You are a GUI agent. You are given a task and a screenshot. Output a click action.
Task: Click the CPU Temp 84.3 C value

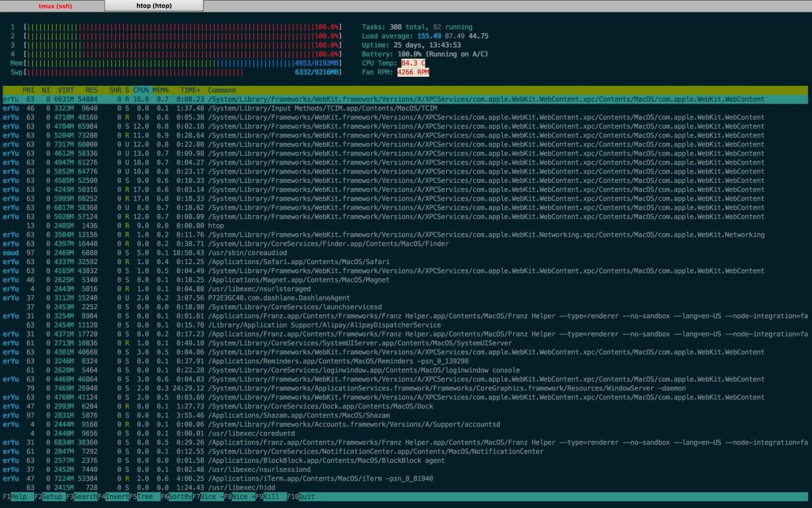coord(413,63)
